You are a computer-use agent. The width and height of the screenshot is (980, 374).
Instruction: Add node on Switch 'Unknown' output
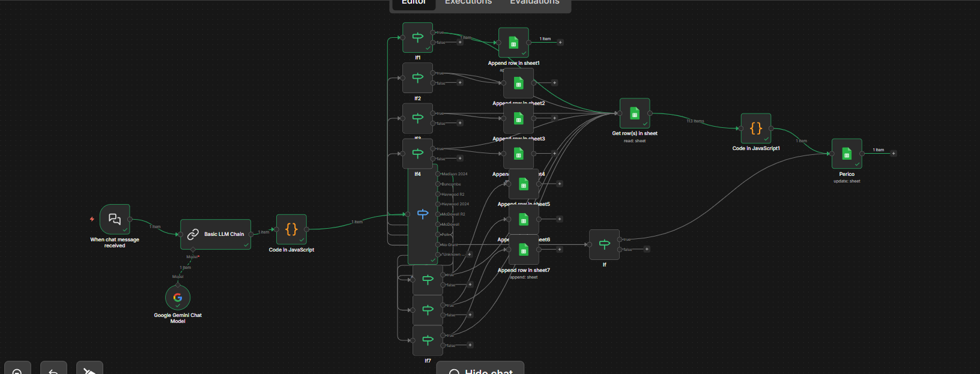470,255
